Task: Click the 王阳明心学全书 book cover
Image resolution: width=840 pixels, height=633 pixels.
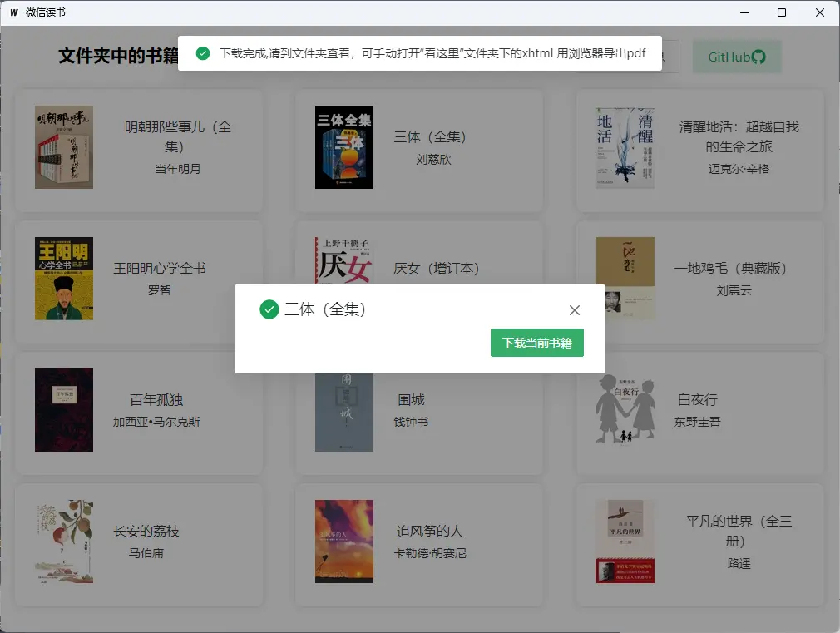Action: point(64,278)
